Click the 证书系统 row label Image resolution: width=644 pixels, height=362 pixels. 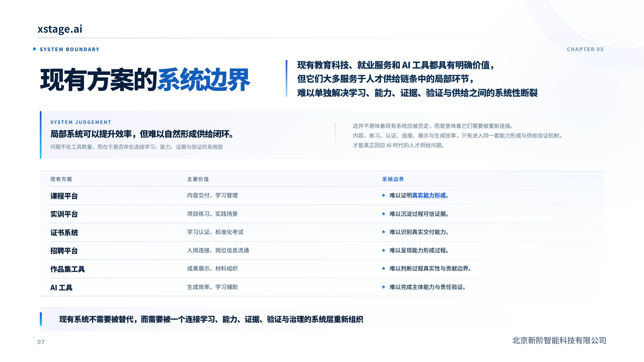(x=64, y=233)
